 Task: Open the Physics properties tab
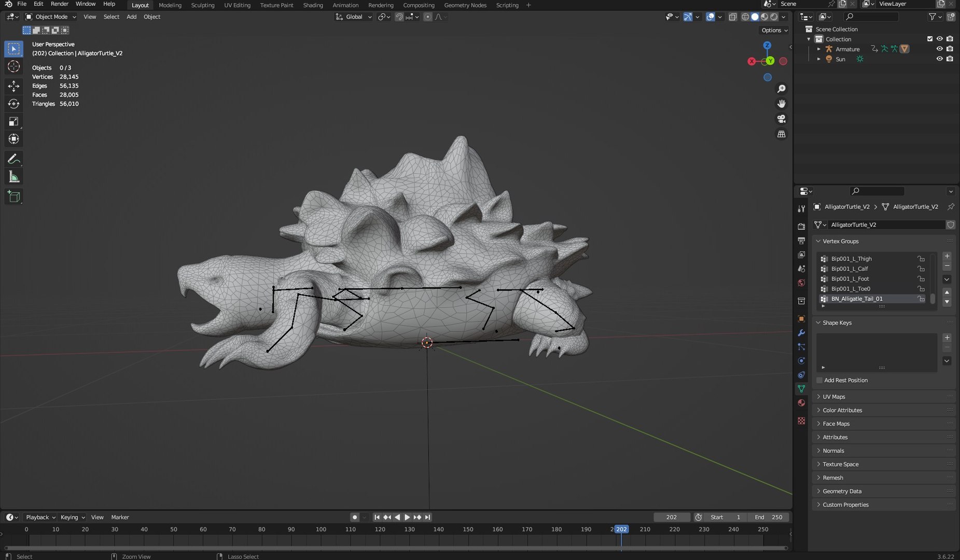(x=801, y=361)
